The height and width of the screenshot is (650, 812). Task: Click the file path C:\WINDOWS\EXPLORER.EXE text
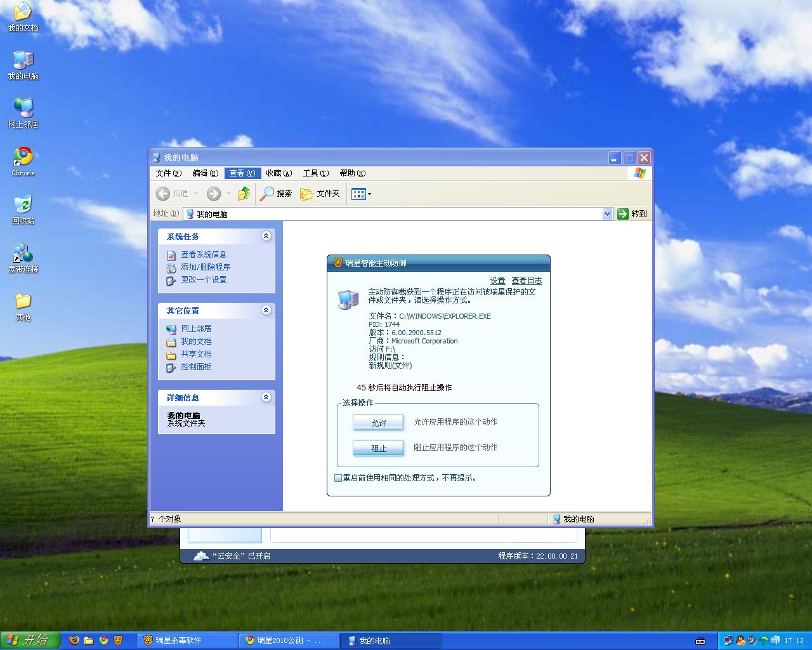[x=445, y=316]
